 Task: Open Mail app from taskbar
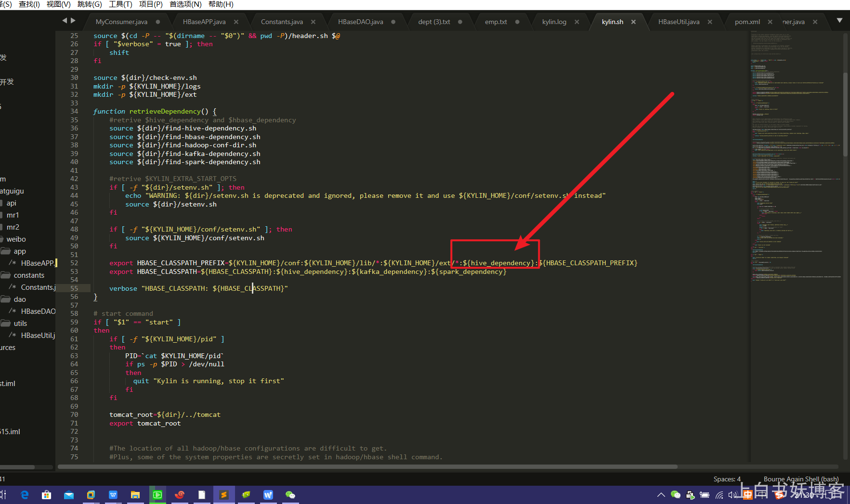(69, 495)
